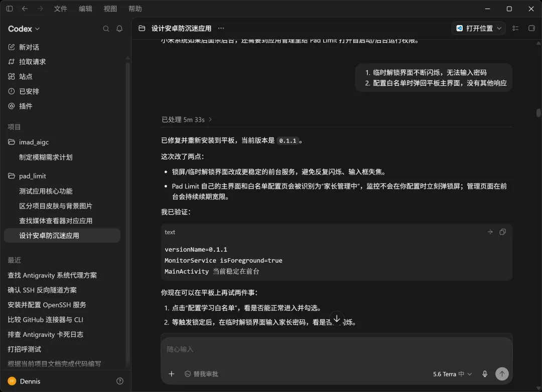Copy the text code block
The width and height of the screenshot is (542, 392).
[503, 232]
